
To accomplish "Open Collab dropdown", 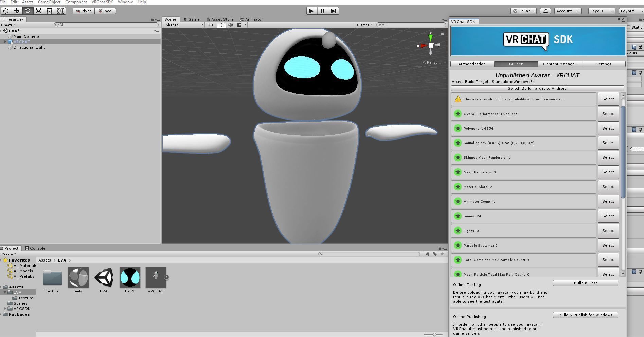I will click(x=523, y=11).
